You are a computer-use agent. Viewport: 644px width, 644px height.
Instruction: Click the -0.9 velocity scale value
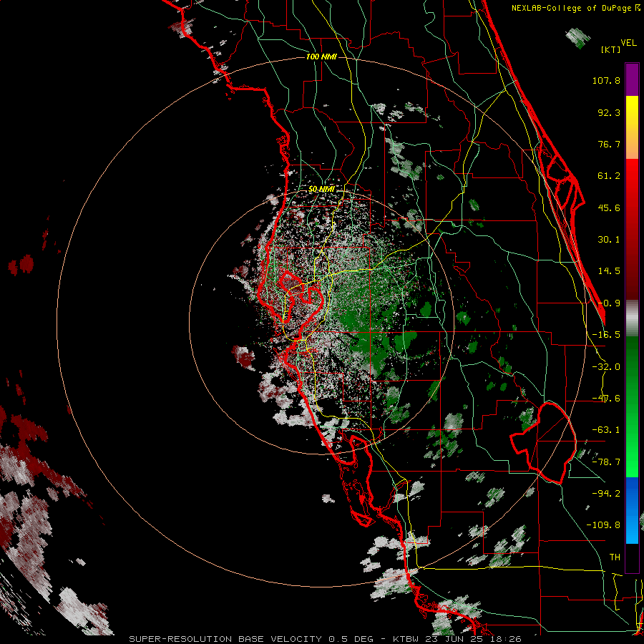coord(609,303)
